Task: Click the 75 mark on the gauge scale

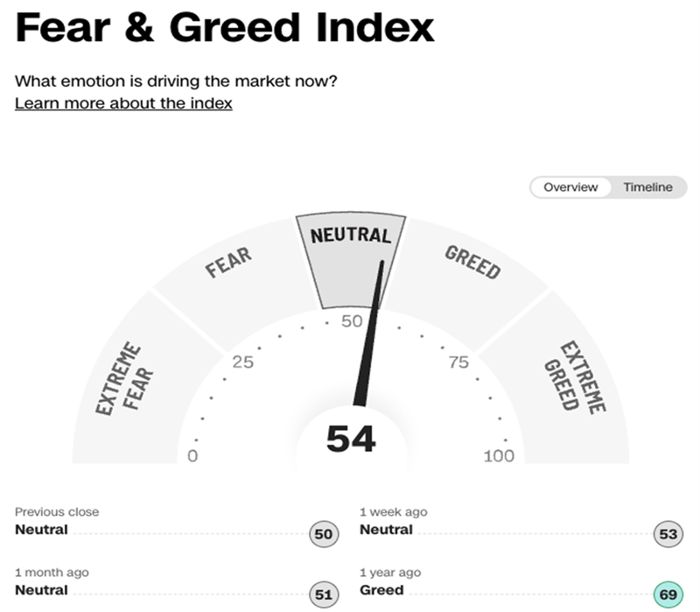Action: 458,362
